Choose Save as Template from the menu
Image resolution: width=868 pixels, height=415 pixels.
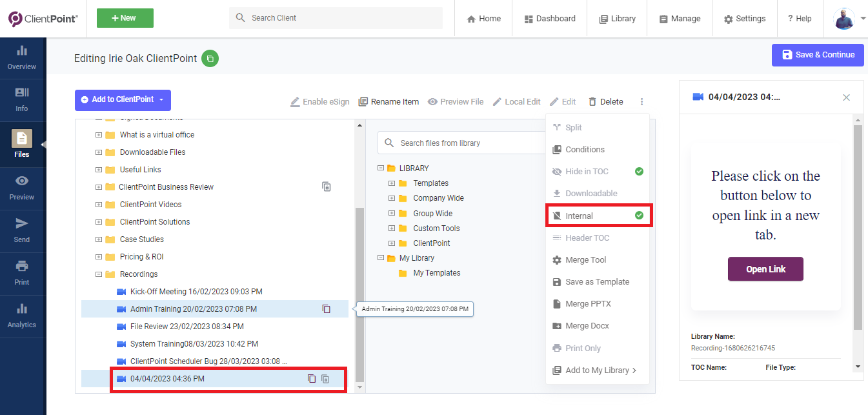(x=598, y=282)
